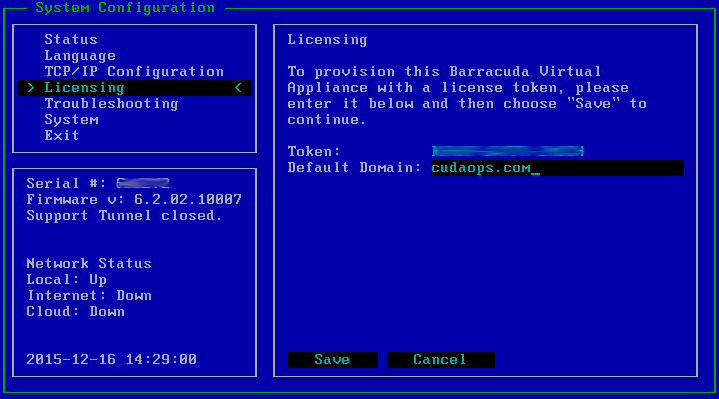
Task: Click the Token: label
Action: pos(314,151)
